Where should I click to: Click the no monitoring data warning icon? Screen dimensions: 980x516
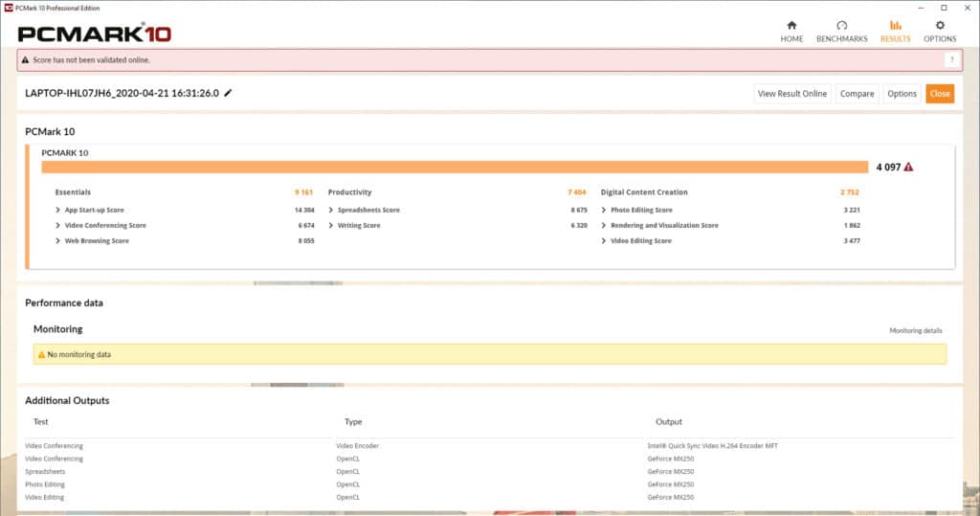[41, 354]
